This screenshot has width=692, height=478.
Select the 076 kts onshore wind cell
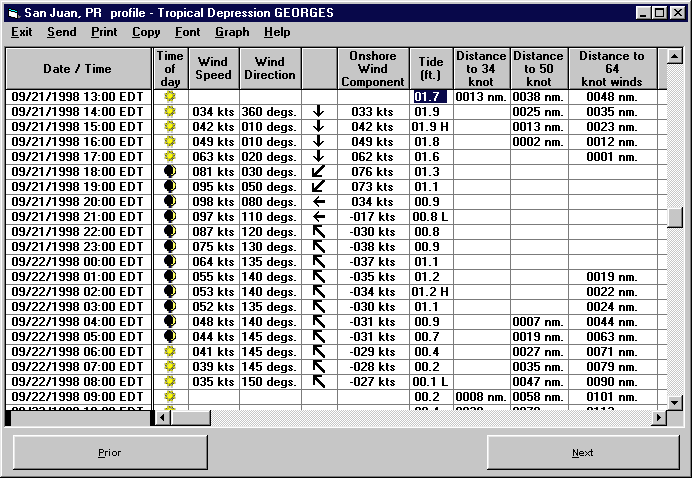(x=373, y=172)
